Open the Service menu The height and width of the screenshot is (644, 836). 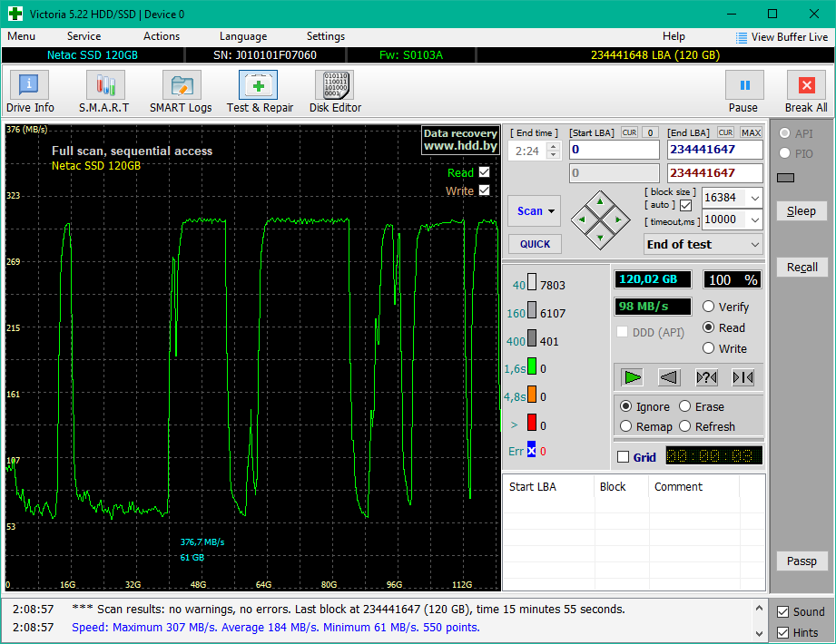pos(84,36)
